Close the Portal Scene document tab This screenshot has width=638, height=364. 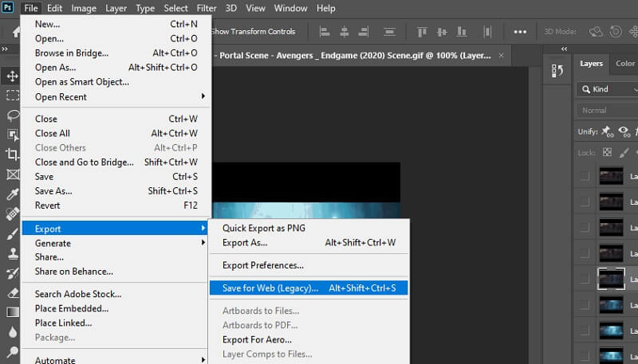tap(502, 55)
